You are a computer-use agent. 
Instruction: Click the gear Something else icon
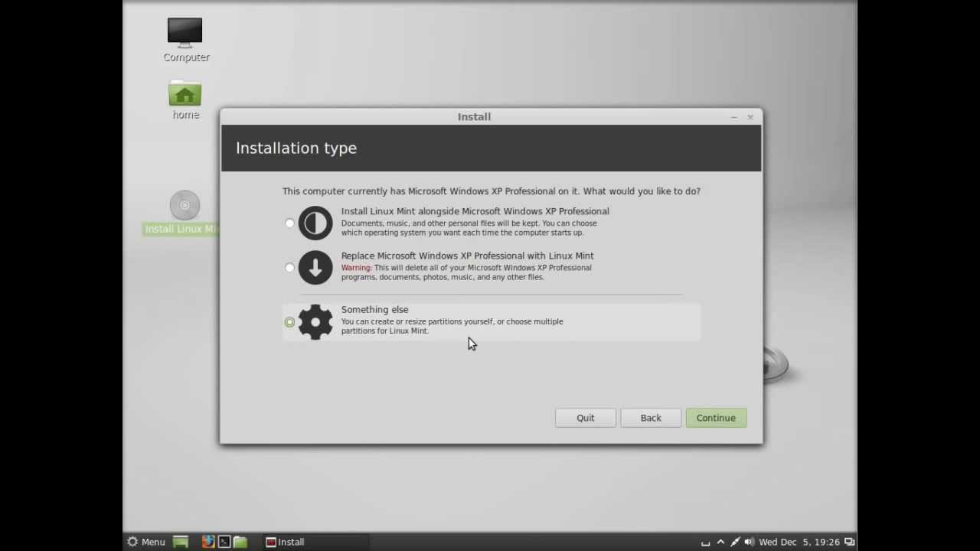(x=315, y=322)
